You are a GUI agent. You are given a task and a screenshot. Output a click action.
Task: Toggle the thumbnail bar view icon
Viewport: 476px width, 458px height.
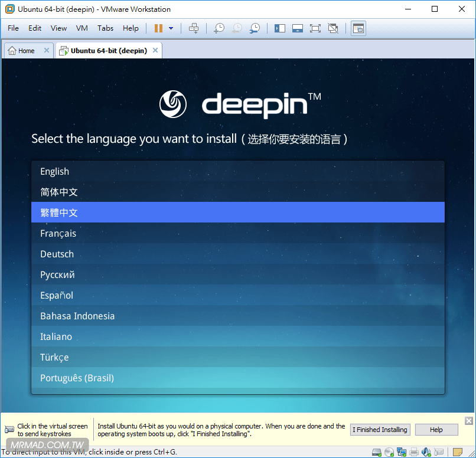click(x=298, y=28)
